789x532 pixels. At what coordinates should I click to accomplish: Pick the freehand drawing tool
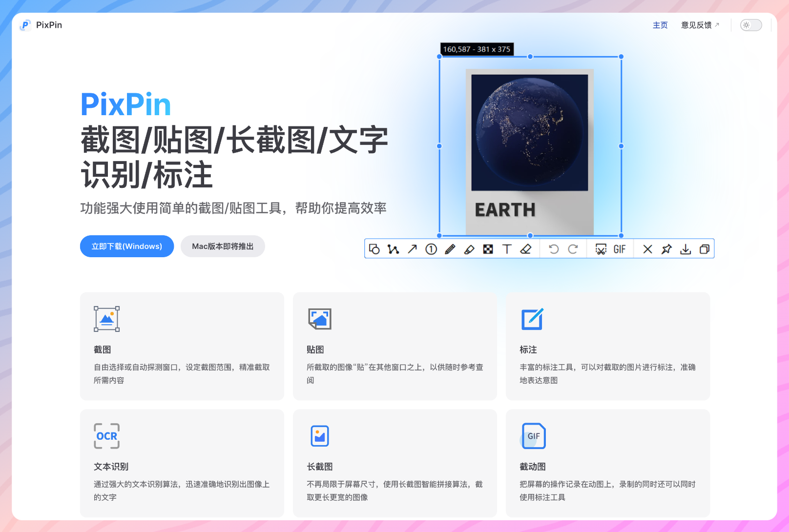pos(393,249)
